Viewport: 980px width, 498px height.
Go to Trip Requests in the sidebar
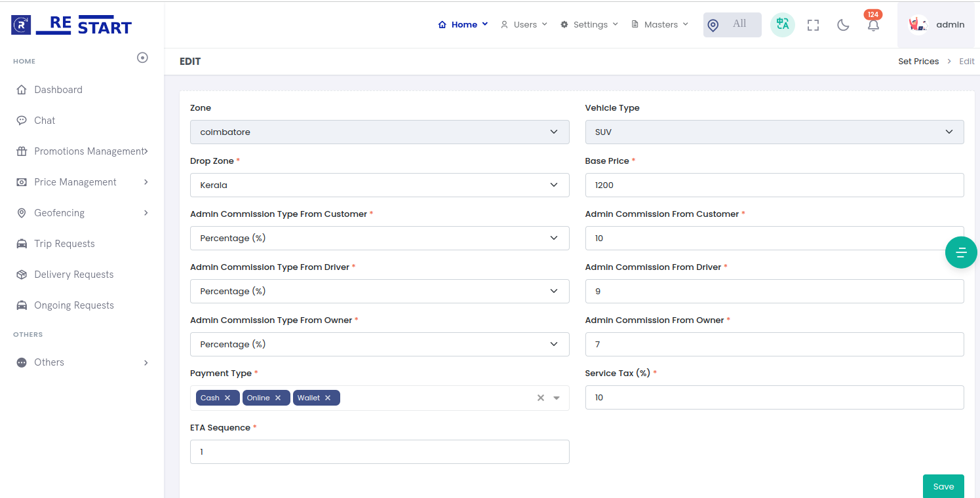[x=64, y=244]
